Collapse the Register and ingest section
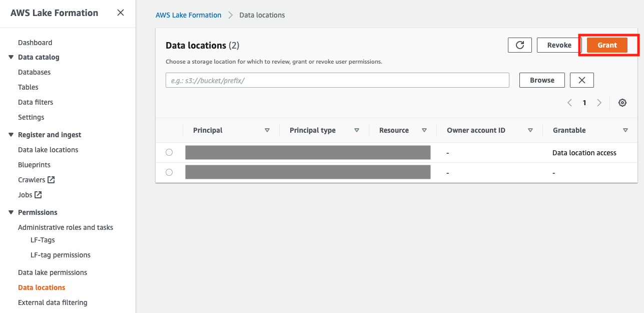The image size is (644, 313). (x=11, y=135)
